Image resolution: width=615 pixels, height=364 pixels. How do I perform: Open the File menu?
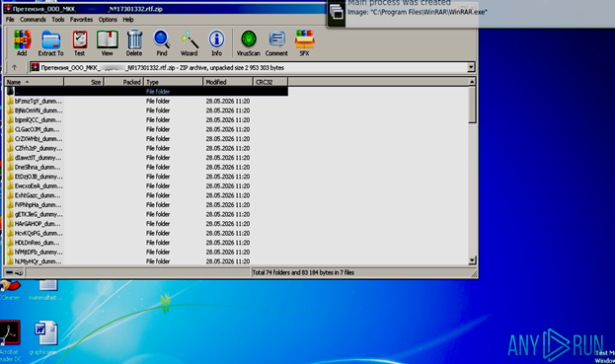point(10,20)
